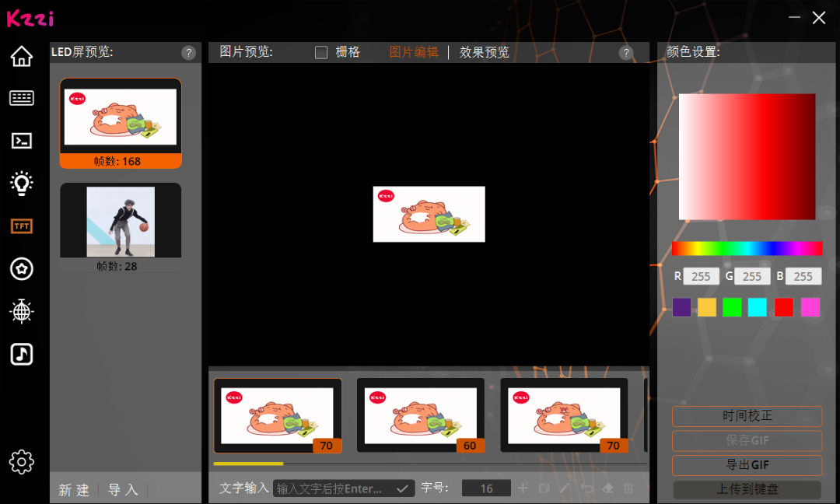
Task: Select the basketball player thumbnail with 28 frames
Action: click(121, 228)
